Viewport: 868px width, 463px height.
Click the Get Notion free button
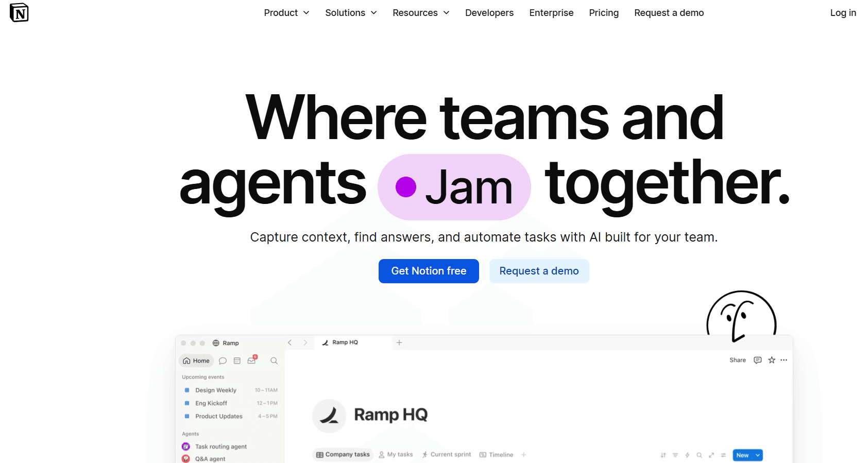(429, 271)
